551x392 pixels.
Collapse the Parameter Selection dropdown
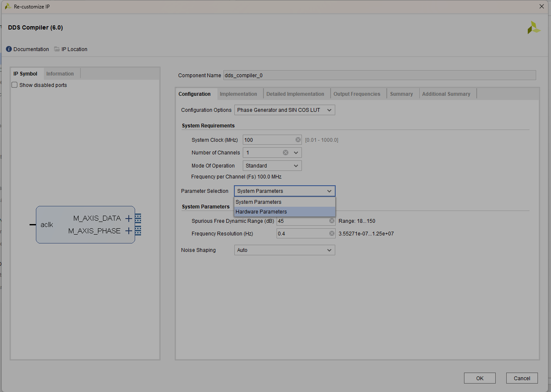(x=285, y=191)
